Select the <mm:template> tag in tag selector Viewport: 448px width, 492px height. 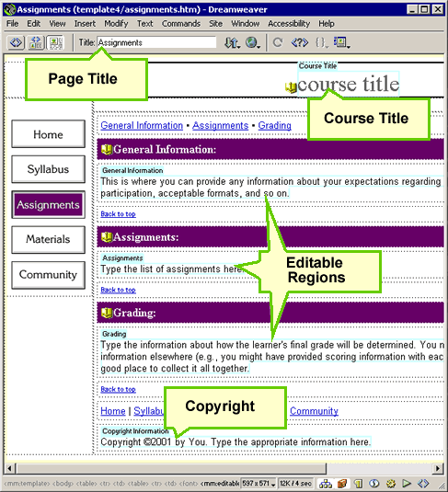click(x=27, y=484)
